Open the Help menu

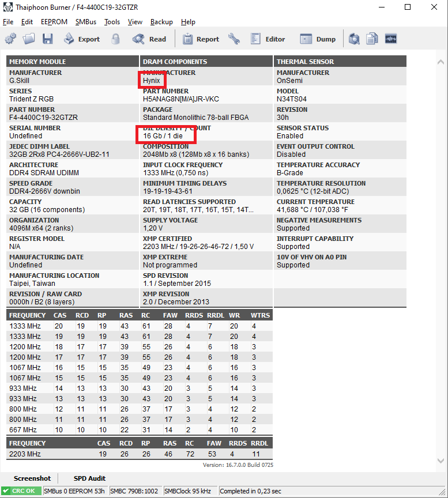188,22
